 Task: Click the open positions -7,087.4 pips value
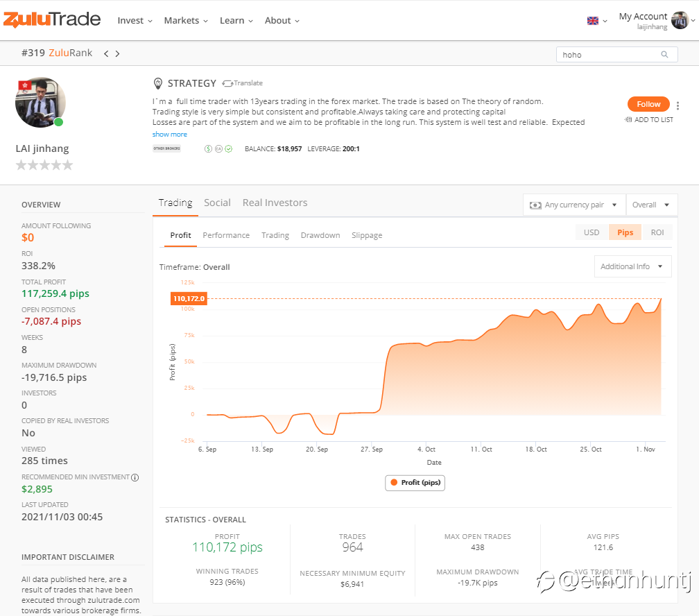[x=51, y=321]
